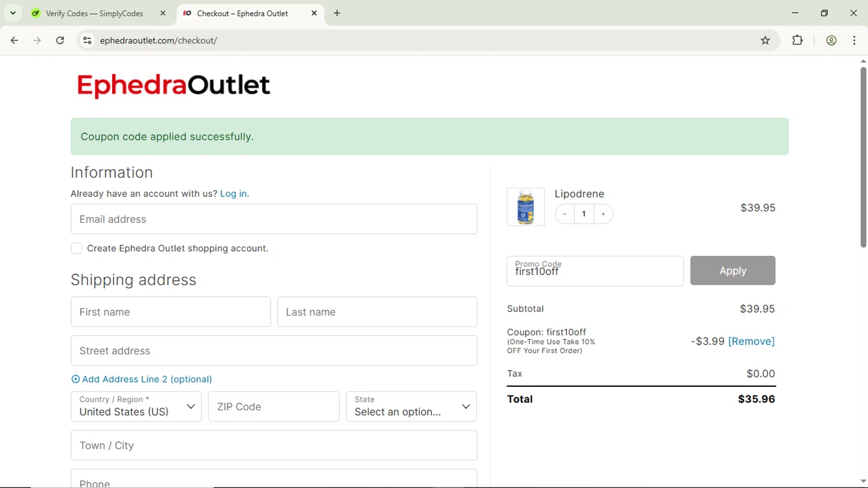868x488 pixels.
Task: Click the coupon applied successfully message
Action: (x=429, y=137)
